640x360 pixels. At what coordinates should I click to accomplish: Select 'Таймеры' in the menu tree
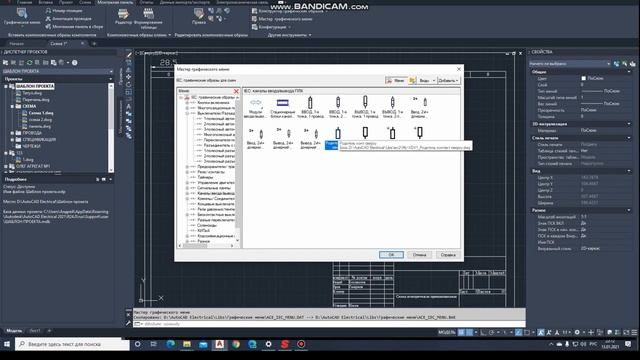click(205, 177)
